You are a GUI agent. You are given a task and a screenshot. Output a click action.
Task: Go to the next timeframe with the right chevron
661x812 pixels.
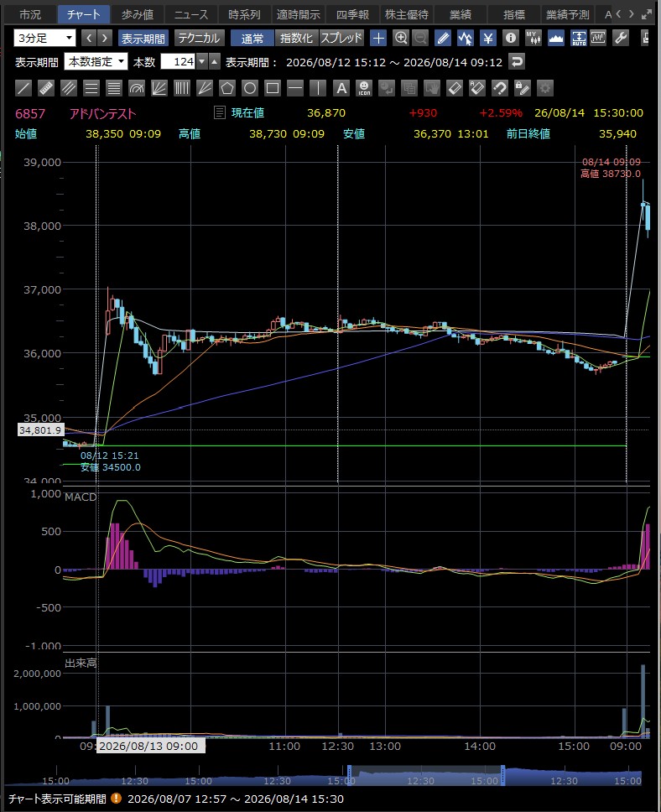[x=105, y=38]
